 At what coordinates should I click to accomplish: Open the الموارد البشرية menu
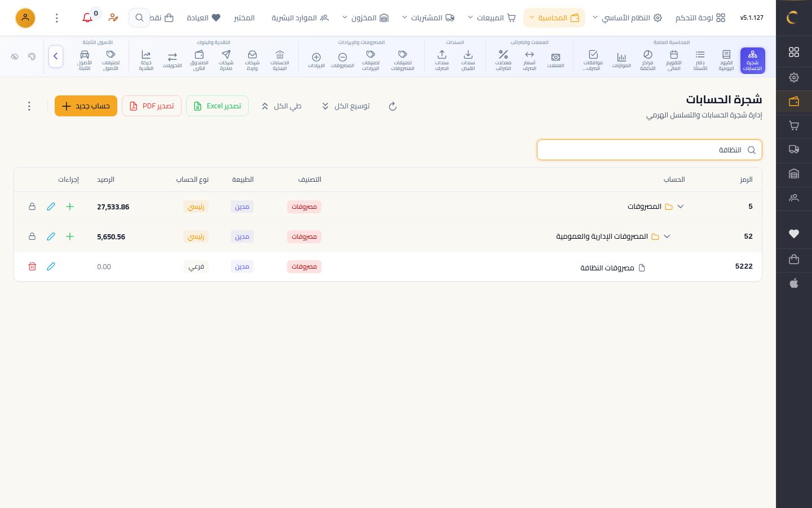pyautogui.click(x=300, y=18)
